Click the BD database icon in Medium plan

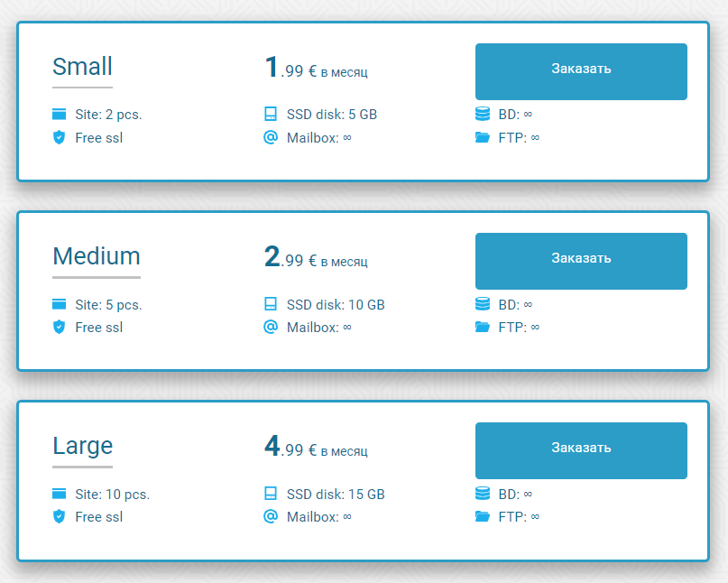click(483, 304)
